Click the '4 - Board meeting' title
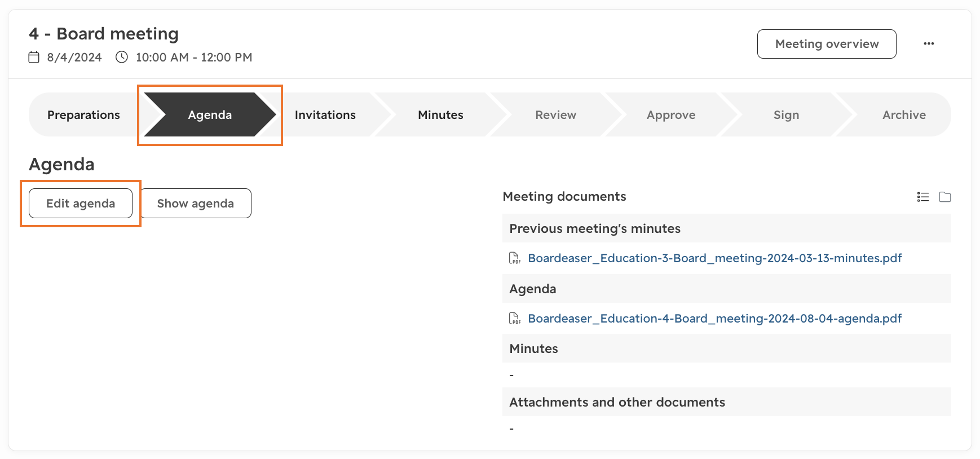The width and height of the screenshot is (980, 459). pos(104,34)
